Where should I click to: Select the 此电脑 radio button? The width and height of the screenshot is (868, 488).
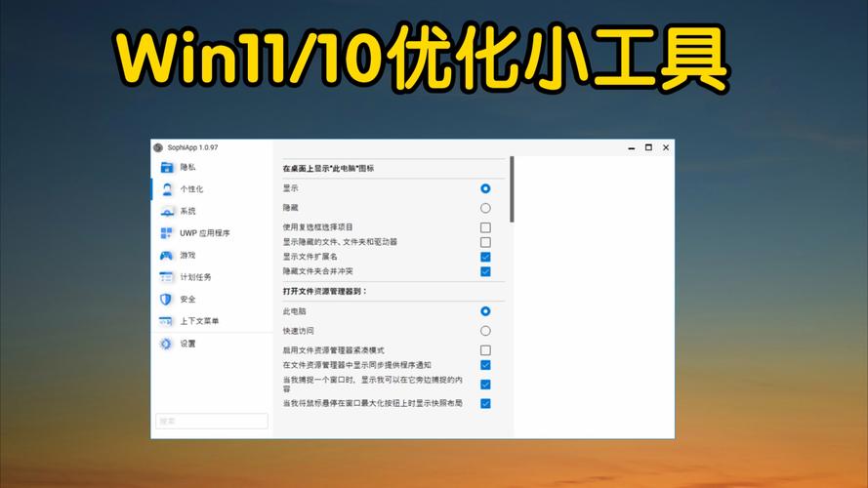pos(485,311)
